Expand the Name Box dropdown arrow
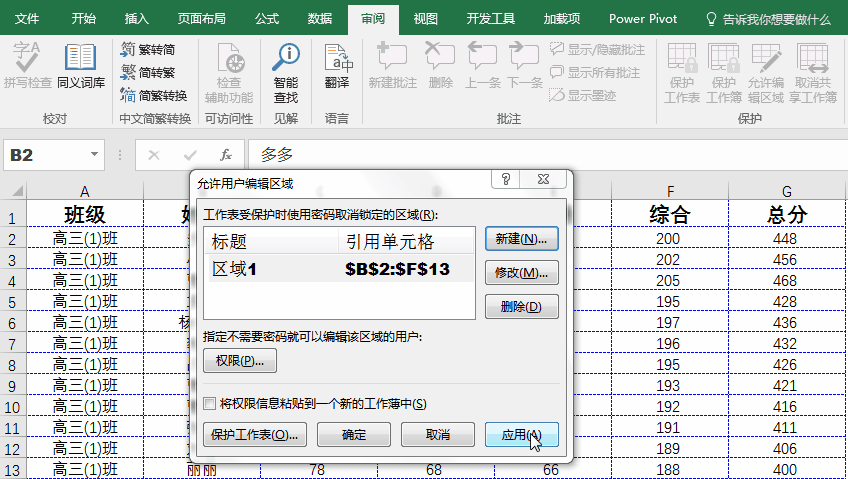This screenshot has width=848, height=479. point(95,155)
